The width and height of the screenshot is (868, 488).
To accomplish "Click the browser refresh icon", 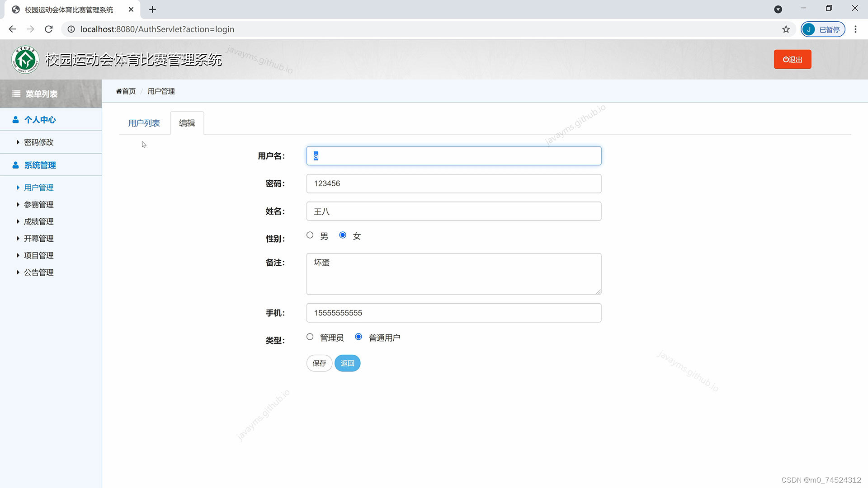I will click(x=49, y=29).
